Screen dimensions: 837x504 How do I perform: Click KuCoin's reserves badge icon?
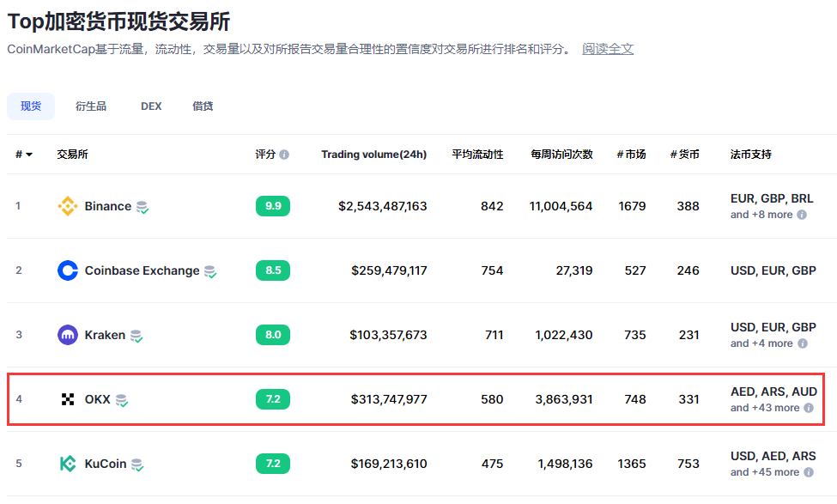tap(137, 465)
